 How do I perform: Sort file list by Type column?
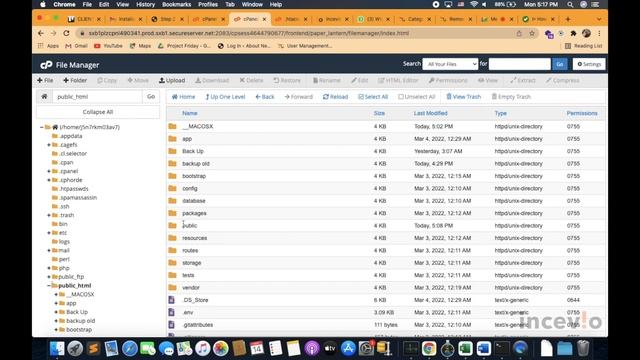click(500, 113)
